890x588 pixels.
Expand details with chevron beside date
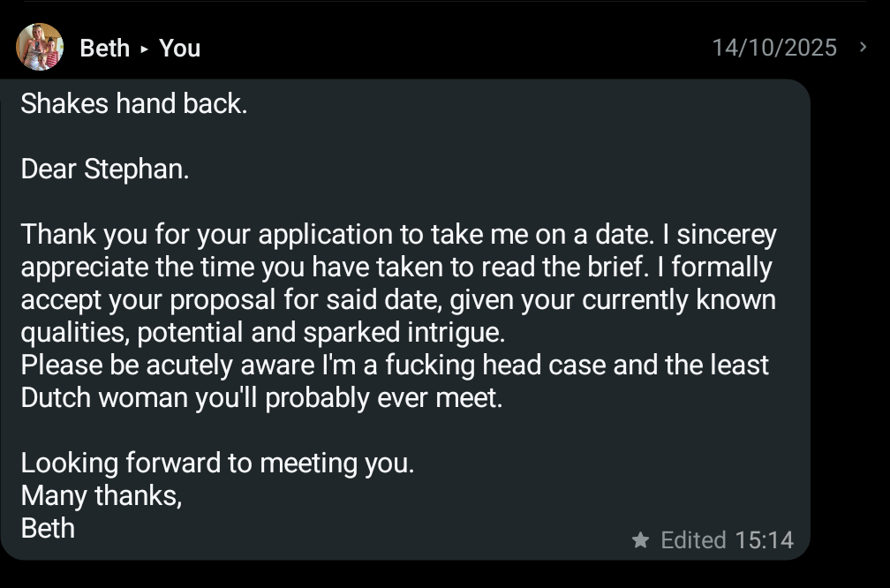(x=863, y=47)
